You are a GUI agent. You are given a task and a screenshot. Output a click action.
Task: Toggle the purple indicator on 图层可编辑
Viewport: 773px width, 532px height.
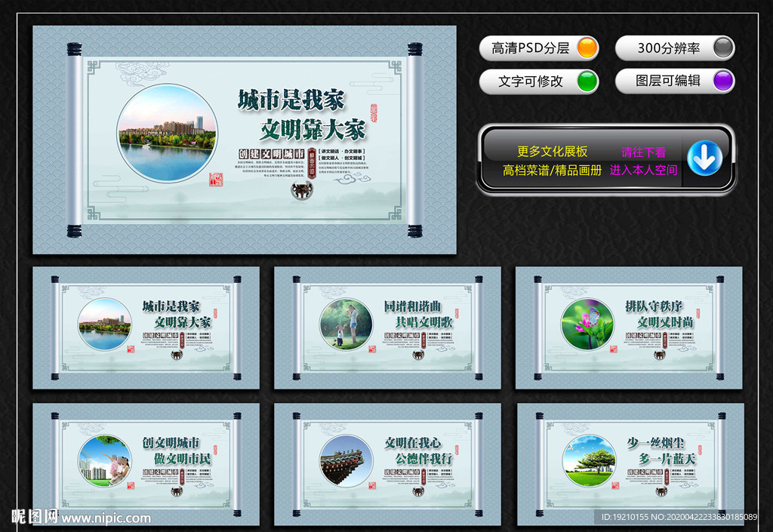pyautogui.click(x=722, y=81)
